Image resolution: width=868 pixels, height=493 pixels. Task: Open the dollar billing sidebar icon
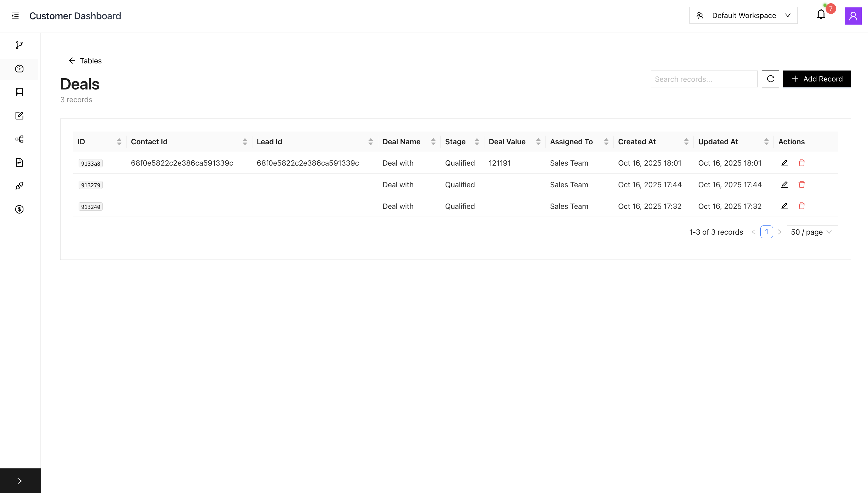(19, 209)
